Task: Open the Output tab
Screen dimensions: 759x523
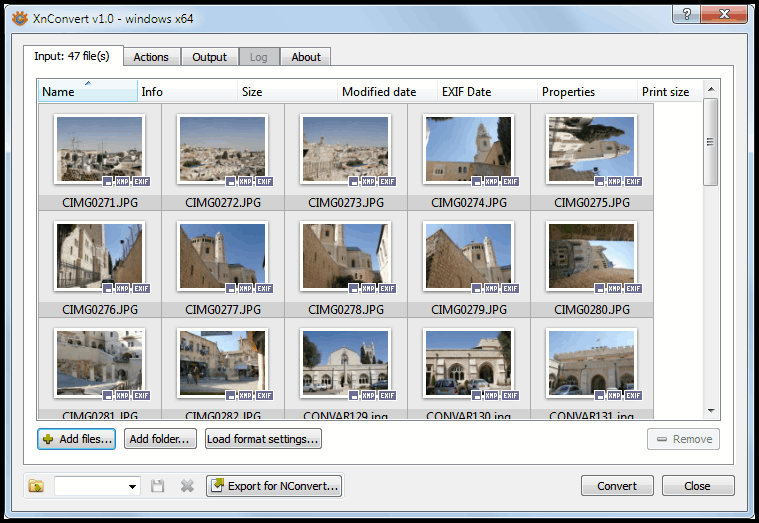Action: 210,57
